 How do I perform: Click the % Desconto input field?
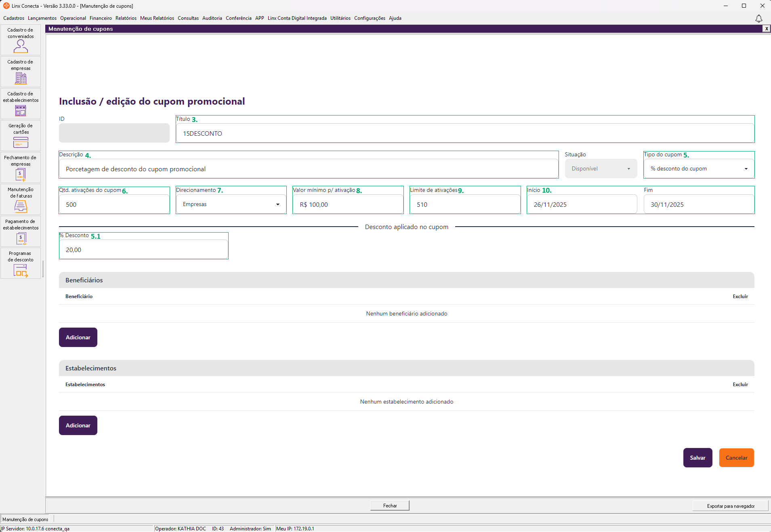[143, 250]
